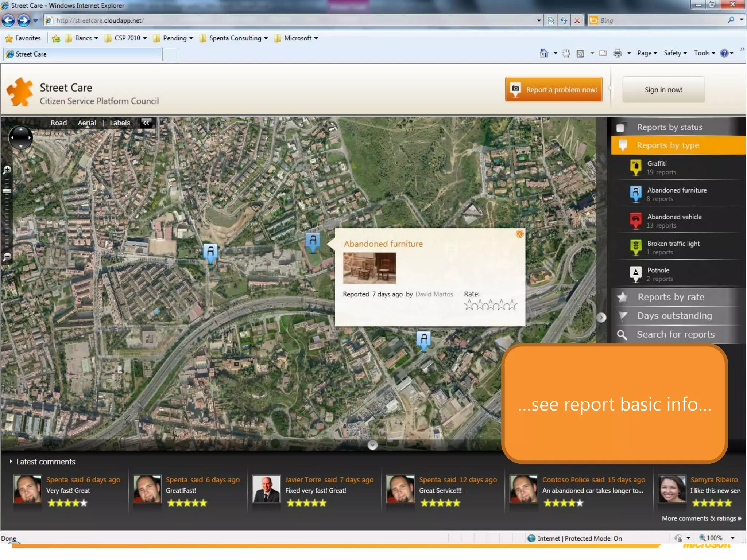Open the Pending favorites folder
747x560 pixels.
[x=173, y=38]
